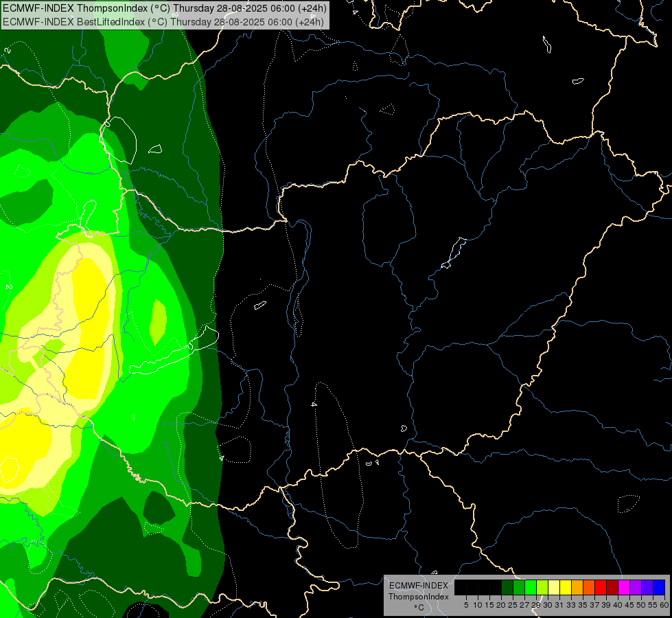
Task: Click the legend tick value 5
Action: (466, 605)
